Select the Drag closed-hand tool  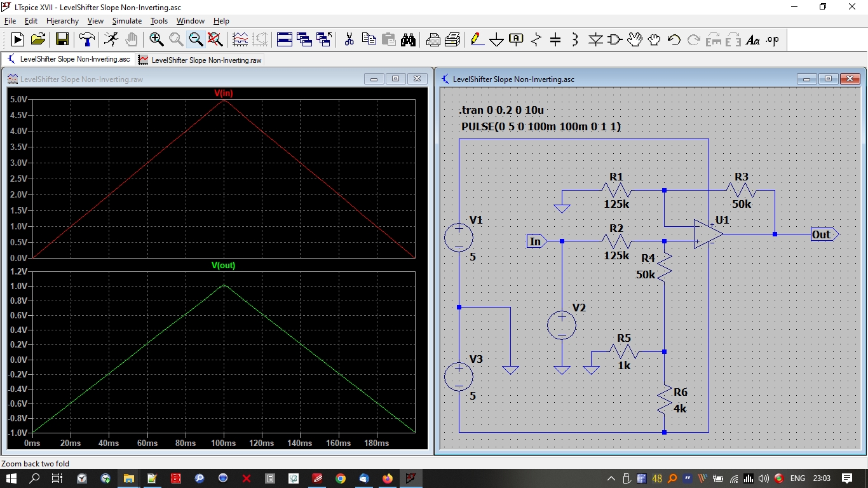pyautogui.click(x=654, y=39)
